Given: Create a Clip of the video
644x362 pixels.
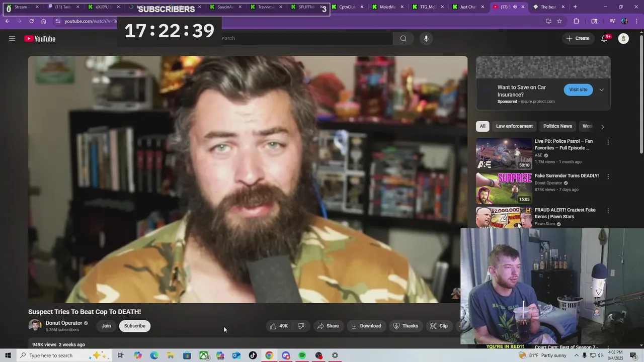Looking at the screenshot, I should [x=439, y=326].
